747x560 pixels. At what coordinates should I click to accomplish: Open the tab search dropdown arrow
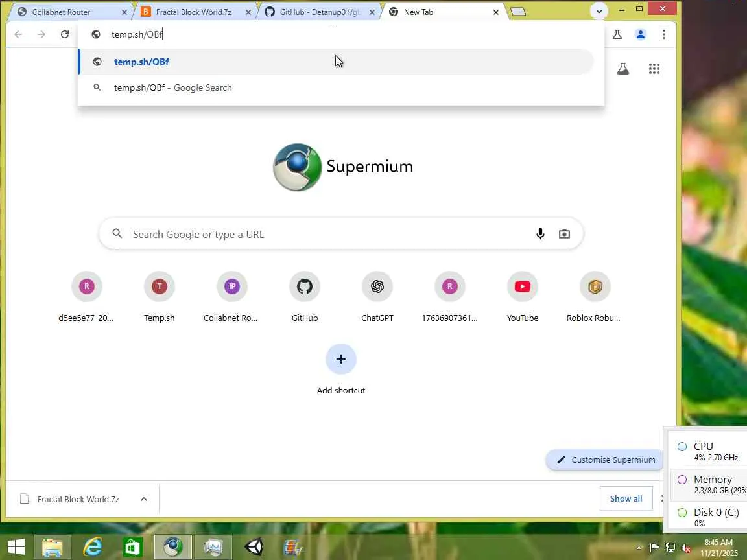599,11
